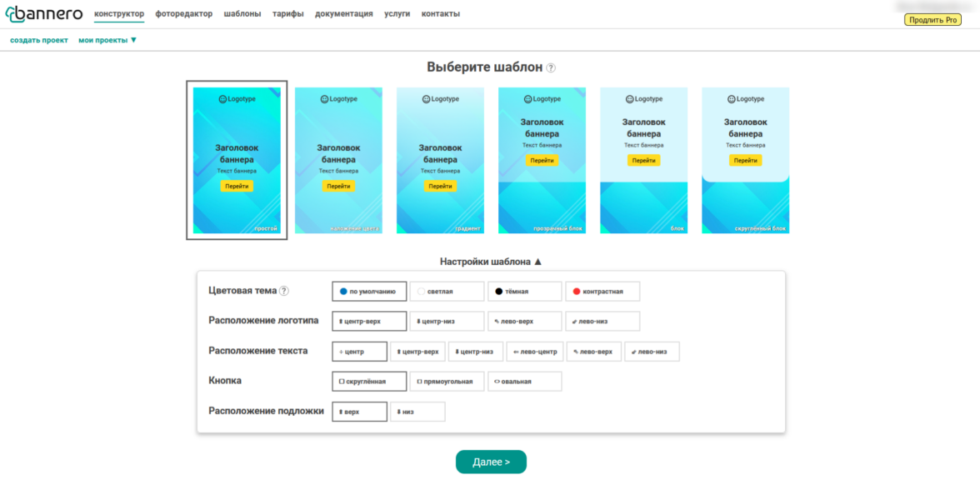Open the шаблоны menu item
The width and height of the screenshot is (980, 485).
click(242, 13)
